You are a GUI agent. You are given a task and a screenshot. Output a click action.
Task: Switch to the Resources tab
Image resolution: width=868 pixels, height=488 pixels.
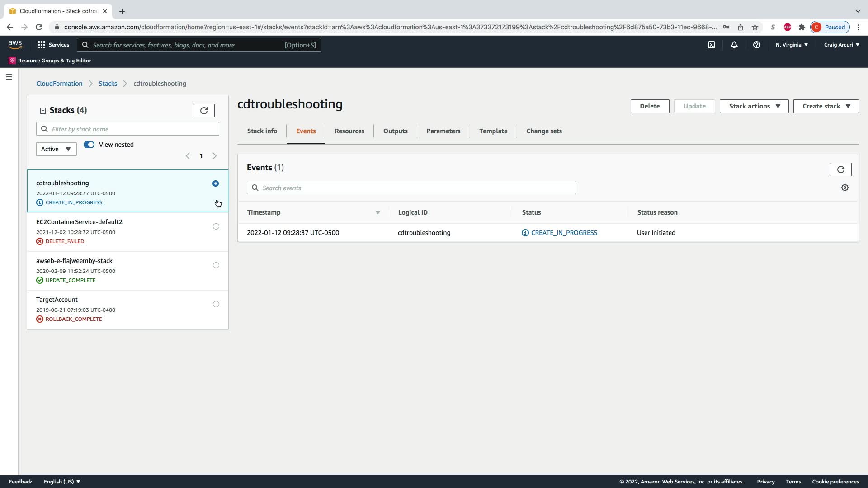pos(349,131)
